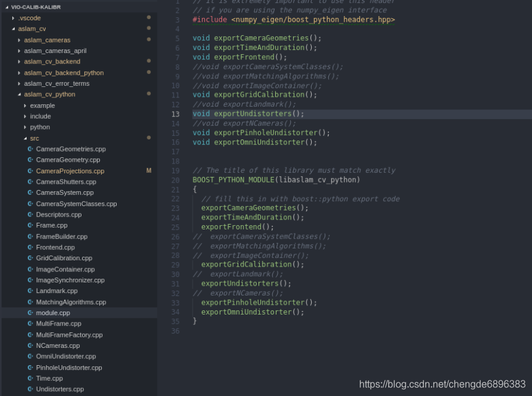Viewport: 532px width, 396px height.
Task: Open the PinholeUndistorter.cpp file name
Action: click(x=69, y=368)
